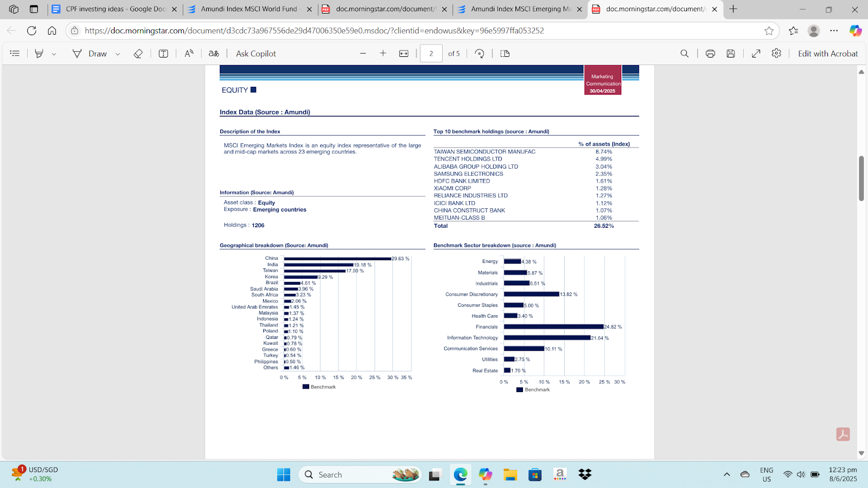868x488 pixels.
Task: Show hidden system tray icons
Action: pyautogui.click(x=727, y=475)
